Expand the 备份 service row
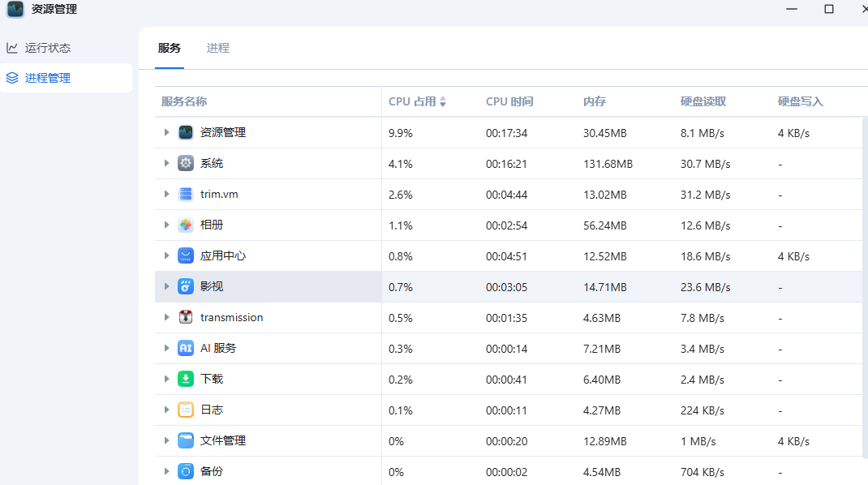This screenshot has width=868, height=485. 166,472
